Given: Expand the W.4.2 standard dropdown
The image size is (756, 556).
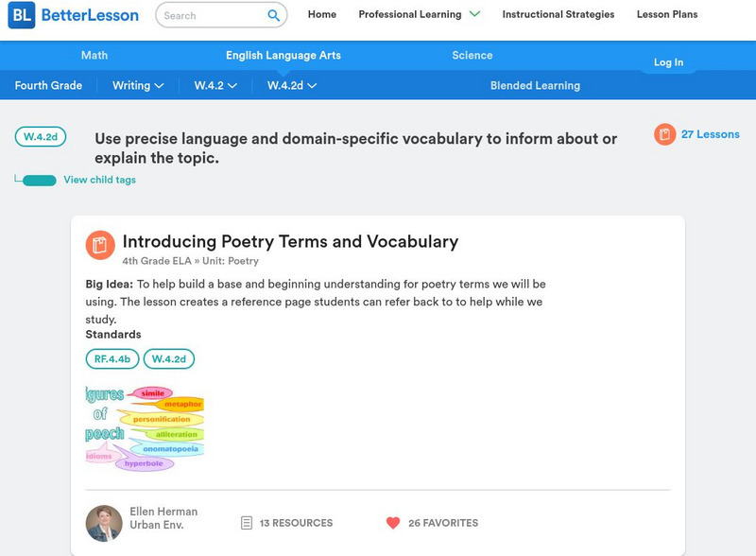Looking at the screenshot, I should point(215,85).
